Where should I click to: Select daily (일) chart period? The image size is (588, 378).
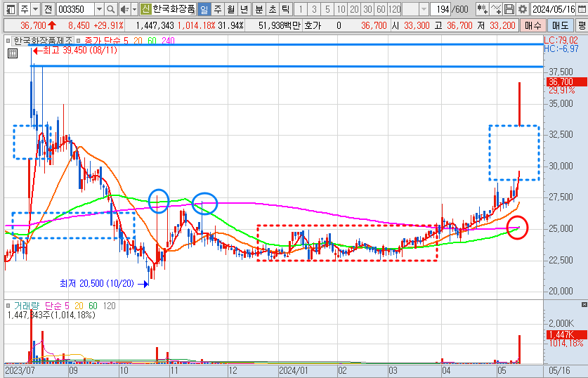pyautogui.click(x=204, y=9)
